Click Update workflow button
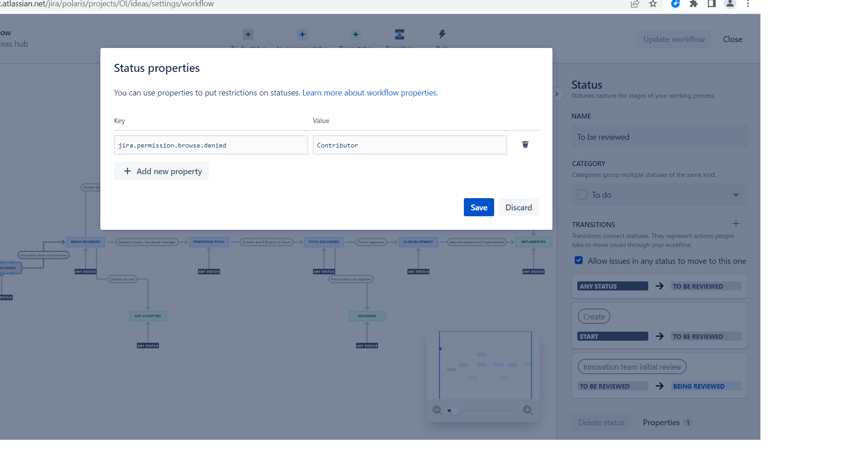 pos(674,39)
